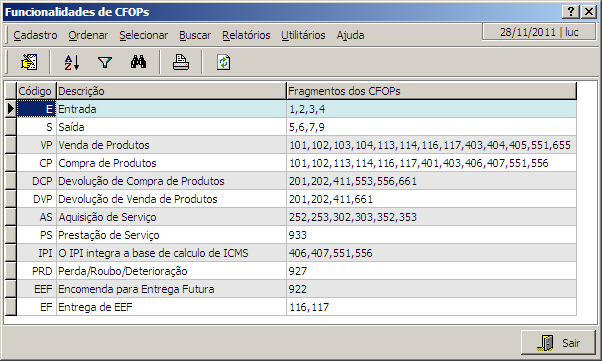The image size is (602, 361).
Task: Open the Cadastro menu
Action: [x=35, y=35]
